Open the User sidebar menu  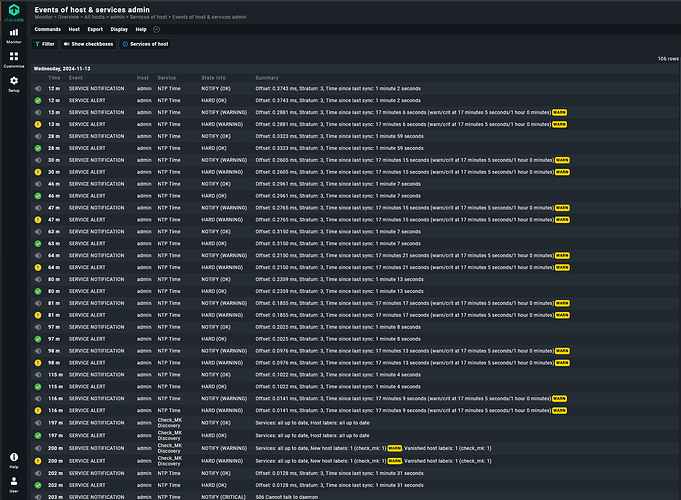pos(14,484)
